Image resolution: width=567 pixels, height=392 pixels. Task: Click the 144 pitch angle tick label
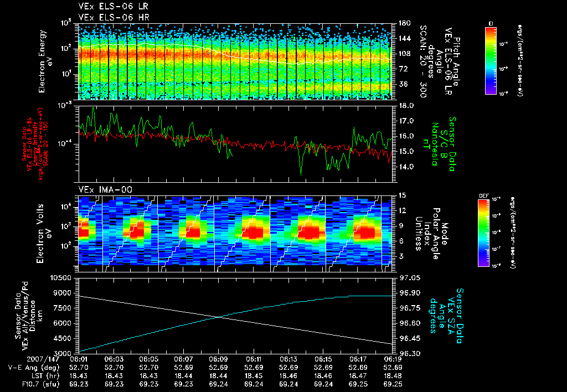405,38
